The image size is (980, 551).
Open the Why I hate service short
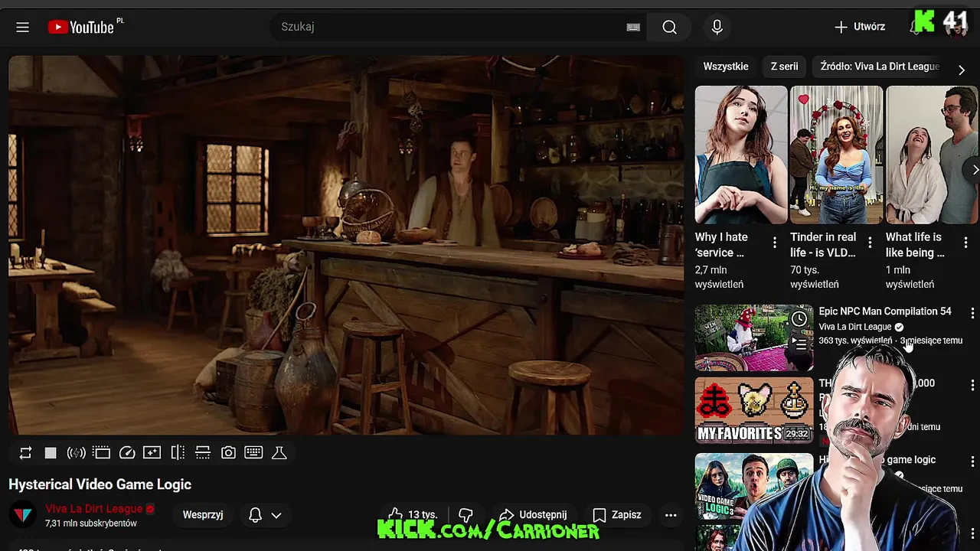coord(741,155)
